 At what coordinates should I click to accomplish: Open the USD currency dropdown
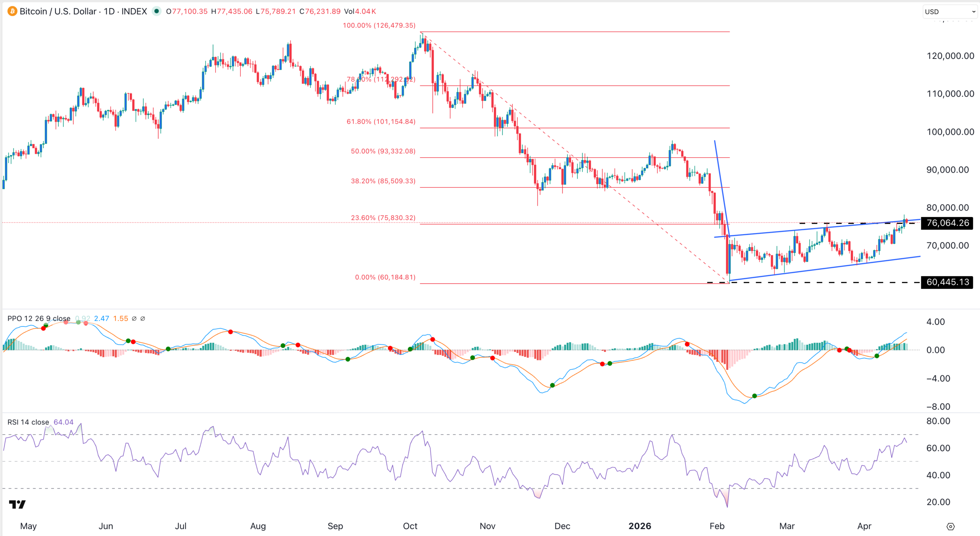tap(950, 11)
